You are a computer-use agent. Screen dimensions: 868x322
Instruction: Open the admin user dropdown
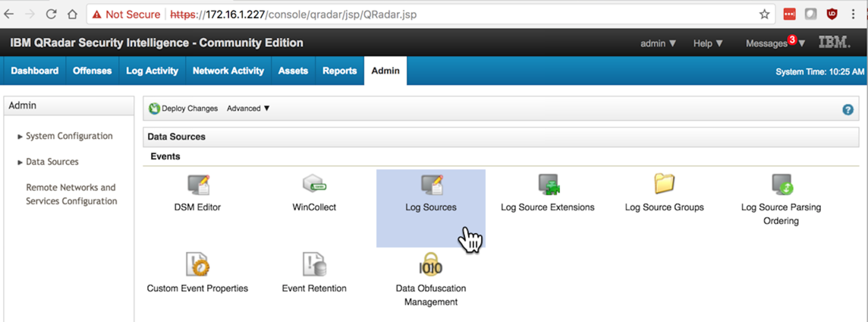click(658, 43)
